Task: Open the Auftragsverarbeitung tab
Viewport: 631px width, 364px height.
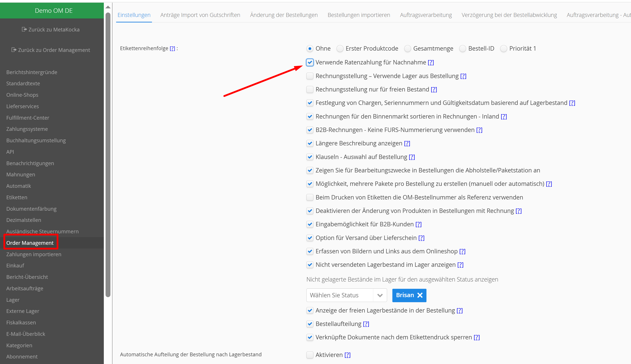Action: coord(426,15)
